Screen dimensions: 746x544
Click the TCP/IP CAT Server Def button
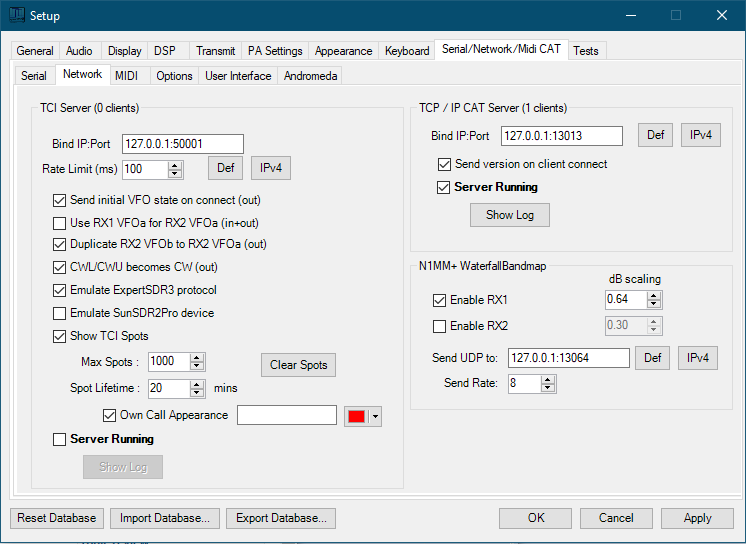[655, 135]
